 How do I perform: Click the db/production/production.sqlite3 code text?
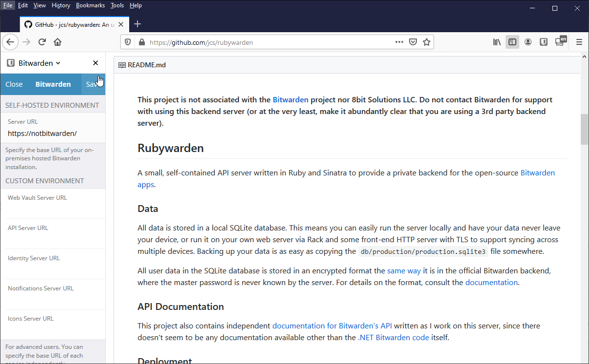pyautogui.click(x=423, y=251)
